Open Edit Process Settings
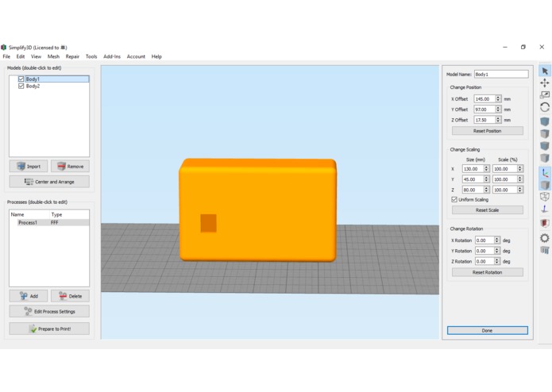 coord(49,312)
